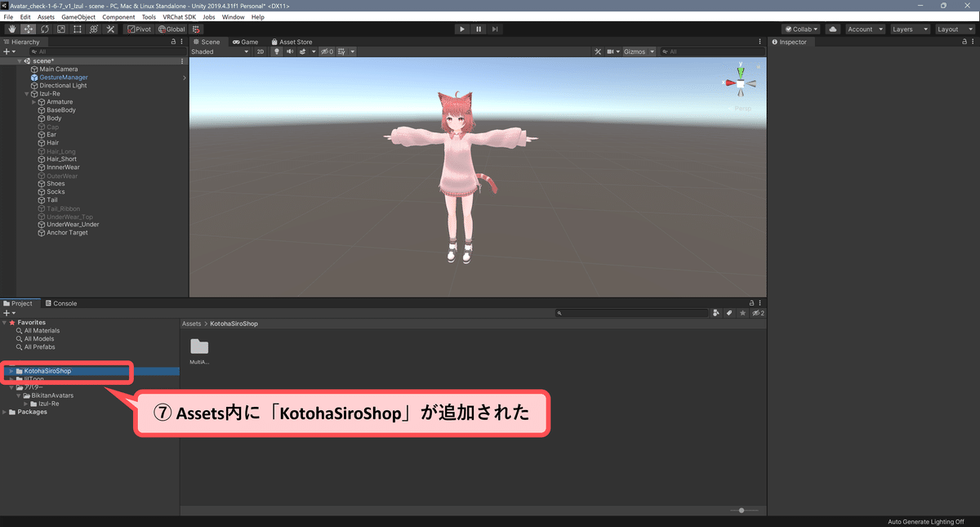This screenshot has height=527, width=980.
Task: Click Project search field
Action: coord(632,313)
